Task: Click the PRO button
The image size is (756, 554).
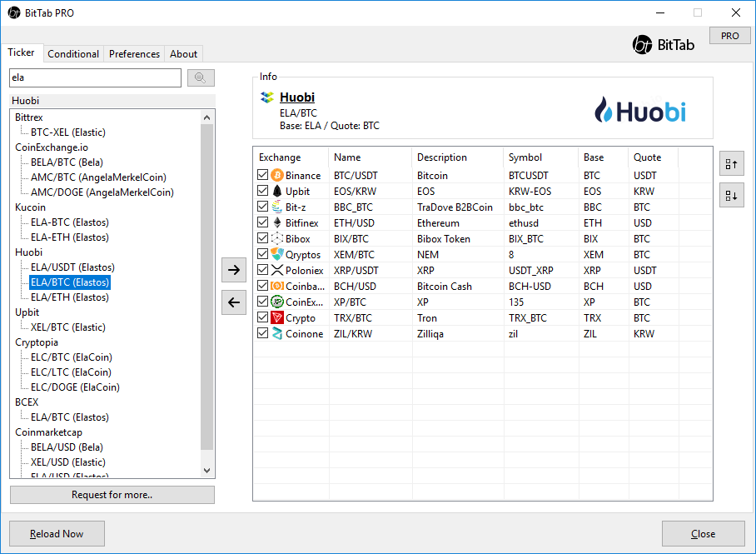Action: click(730, 36)
